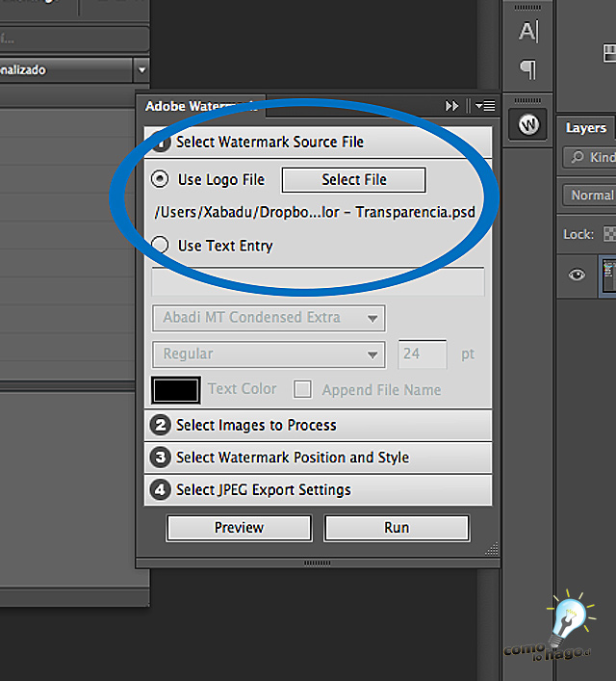Open the Normal blend mode dropdown
This screenshot has width=616, height=681.
pos(589,196)
